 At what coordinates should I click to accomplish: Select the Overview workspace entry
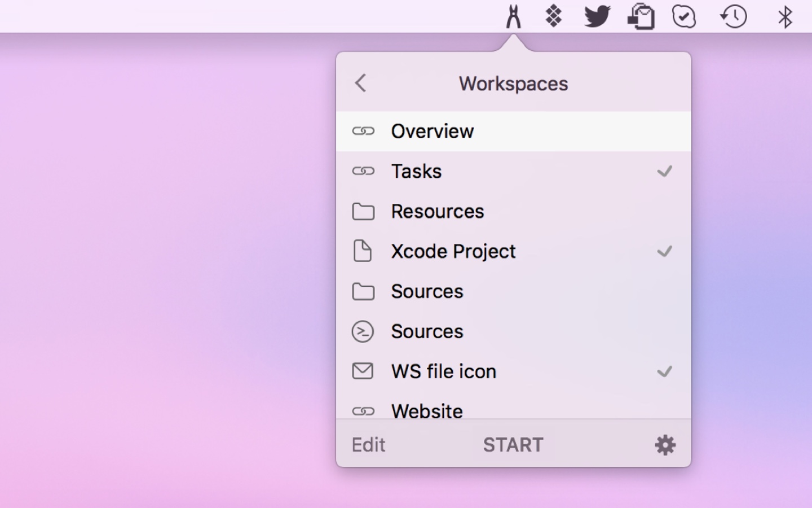click(x=433, y=131)
